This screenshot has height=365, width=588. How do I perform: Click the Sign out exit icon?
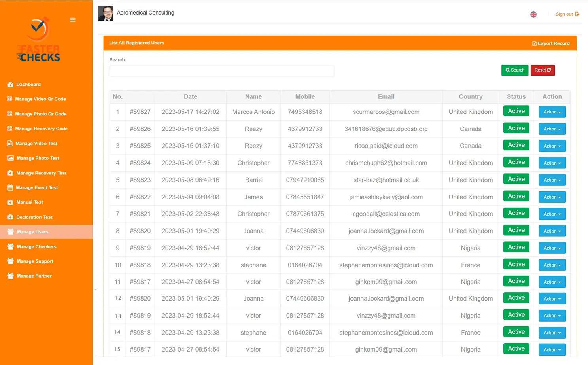(578, 14)
